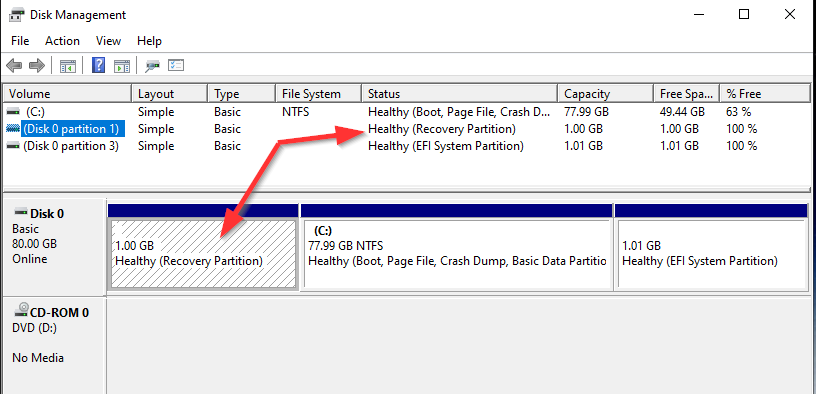Open the View menu

pos(108,41)
